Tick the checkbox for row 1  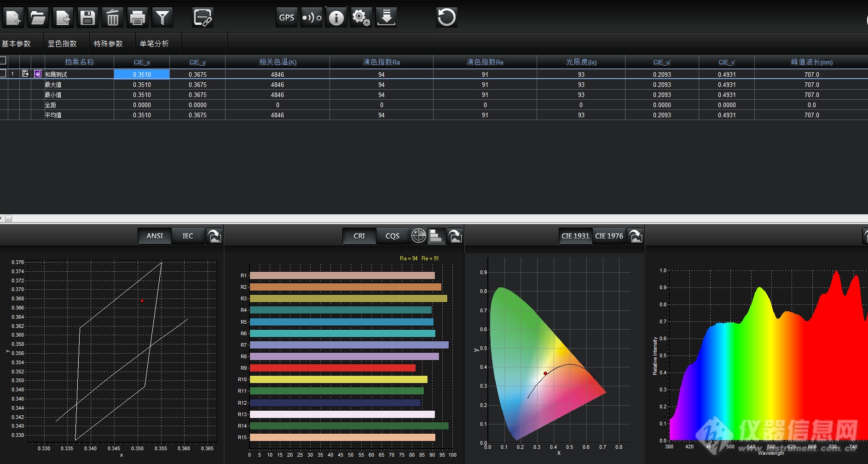click(3, 74)
